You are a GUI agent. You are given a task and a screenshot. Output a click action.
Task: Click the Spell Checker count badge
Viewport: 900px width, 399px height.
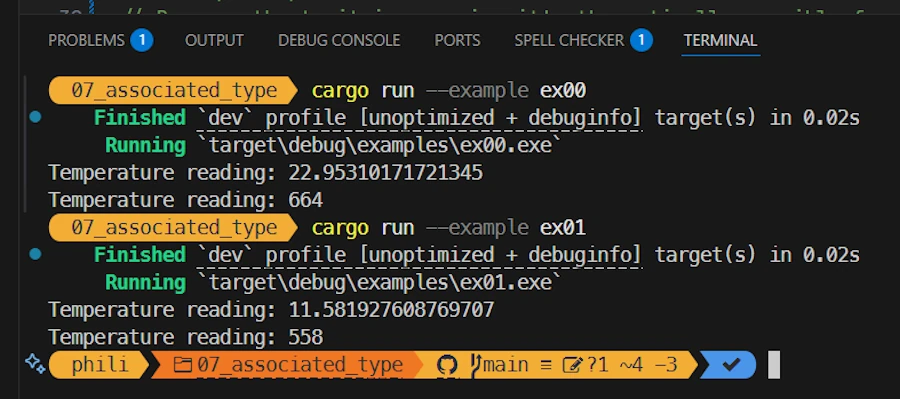(x=641, y=40)
